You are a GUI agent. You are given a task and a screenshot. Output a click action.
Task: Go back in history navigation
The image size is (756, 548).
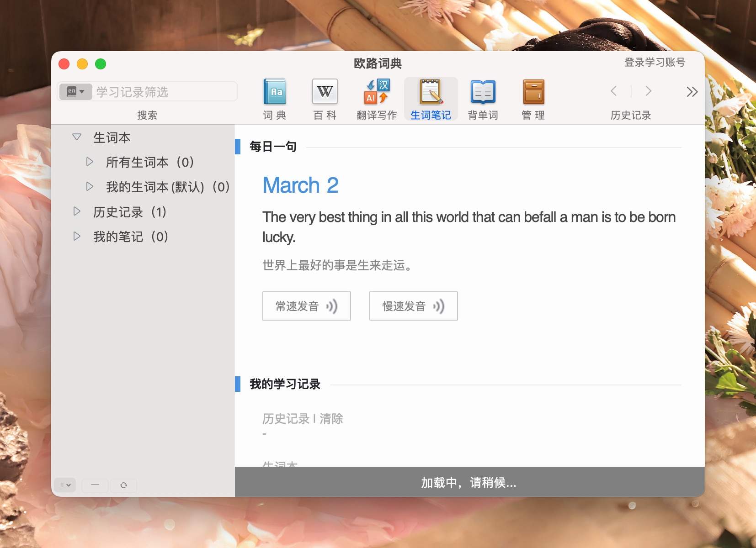614,91
